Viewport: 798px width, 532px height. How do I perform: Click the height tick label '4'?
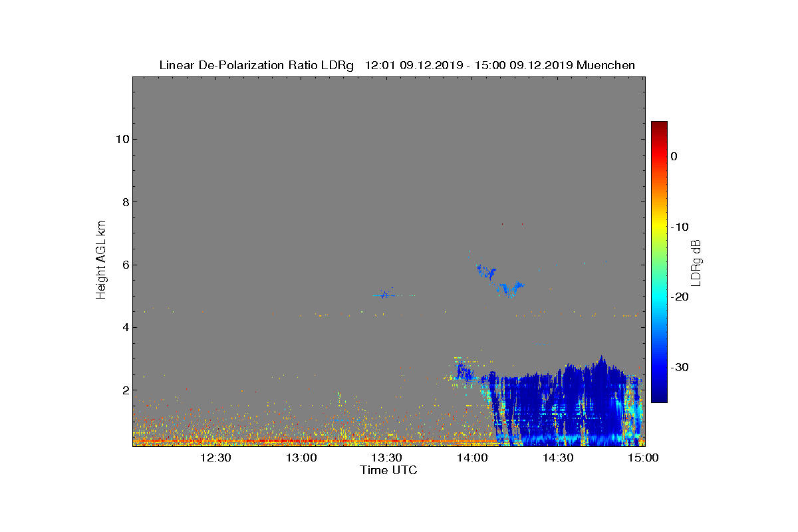pyautogui.click(x=124, y=327)
